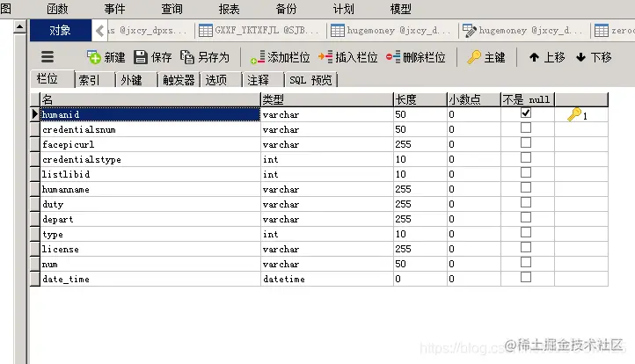Click 删除栏位 to delete a field
The width and height of the screenshot is (635, 364).
coord(416,57)
